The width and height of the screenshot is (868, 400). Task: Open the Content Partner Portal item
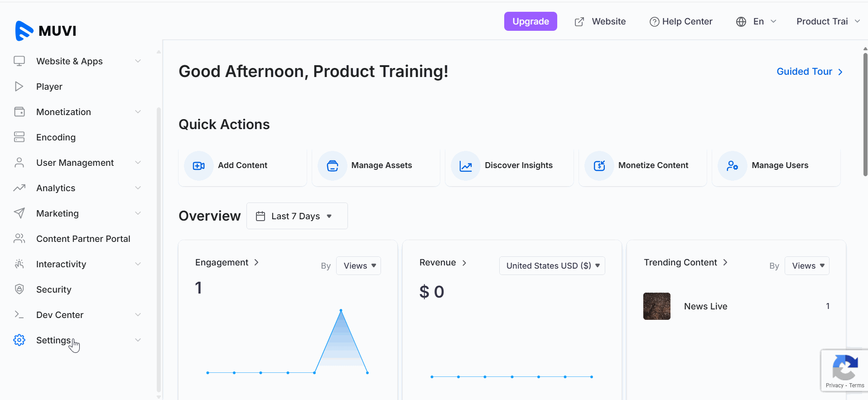point(83,239)
